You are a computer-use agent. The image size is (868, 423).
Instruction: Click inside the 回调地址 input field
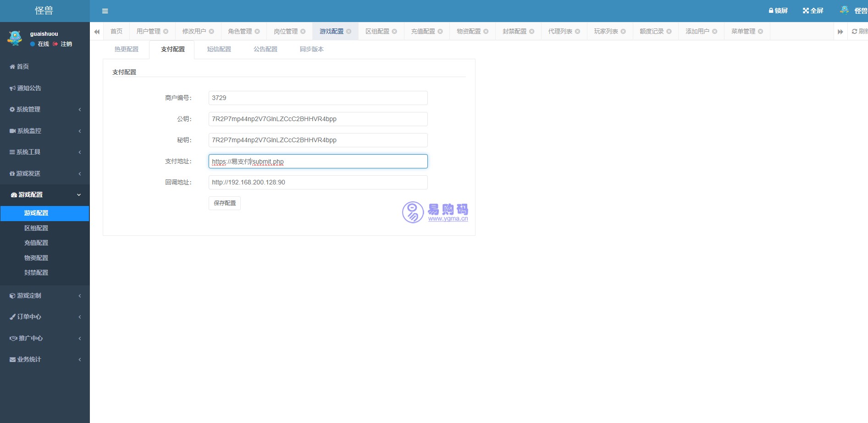tap(317, 182)
